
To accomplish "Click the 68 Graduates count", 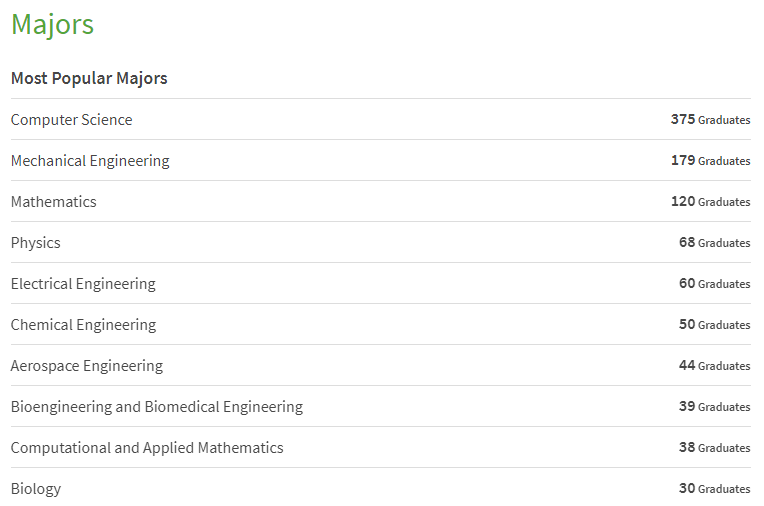I will [x=715, y=242].
